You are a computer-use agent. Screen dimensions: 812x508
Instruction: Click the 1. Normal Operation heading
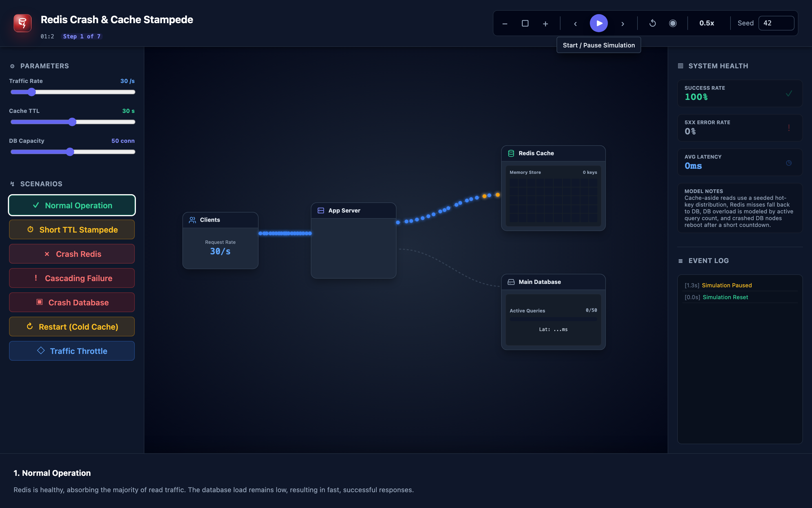click(52, 473)
